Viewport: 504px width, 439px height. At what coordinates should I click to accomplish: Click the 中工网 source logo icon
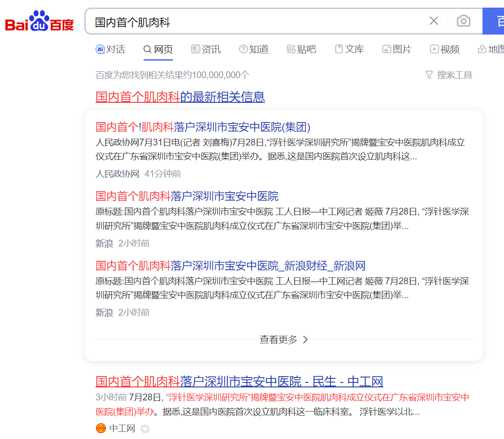pyautogui.click(x=101, y=428)
